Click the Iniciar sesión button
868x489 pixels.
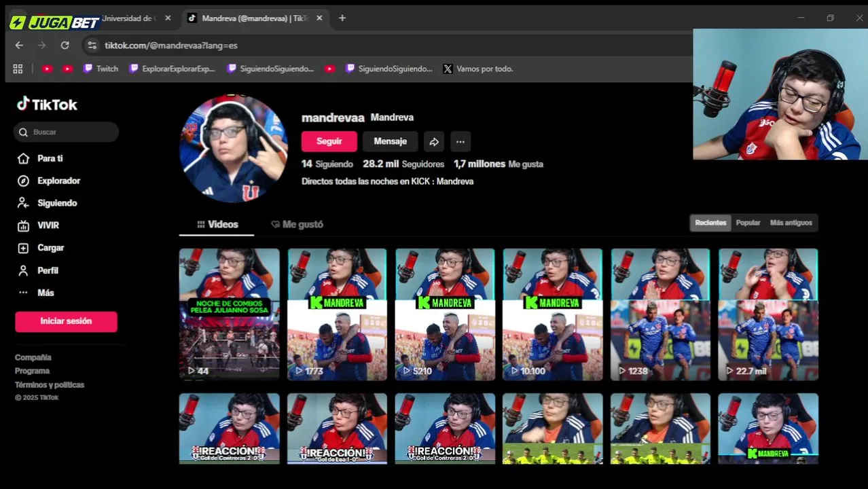(x=66, y=321)
